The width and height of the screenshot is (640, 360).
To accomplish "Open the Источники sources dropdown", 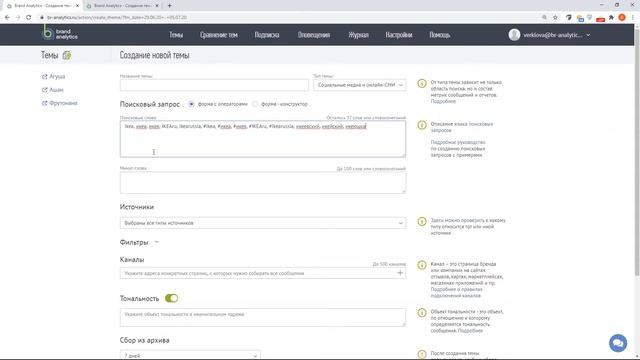I will tap(263, 223).
